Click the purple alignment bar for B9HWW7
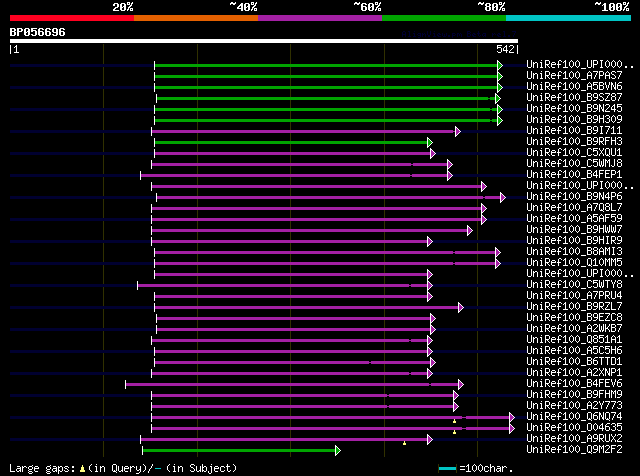Image resolution: width=640 pixels, height=476 pixels. point(309,231)
